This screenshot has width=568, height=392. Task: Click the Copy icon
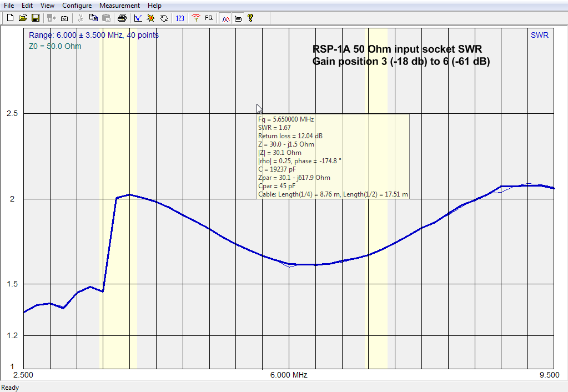click(93, 18)
